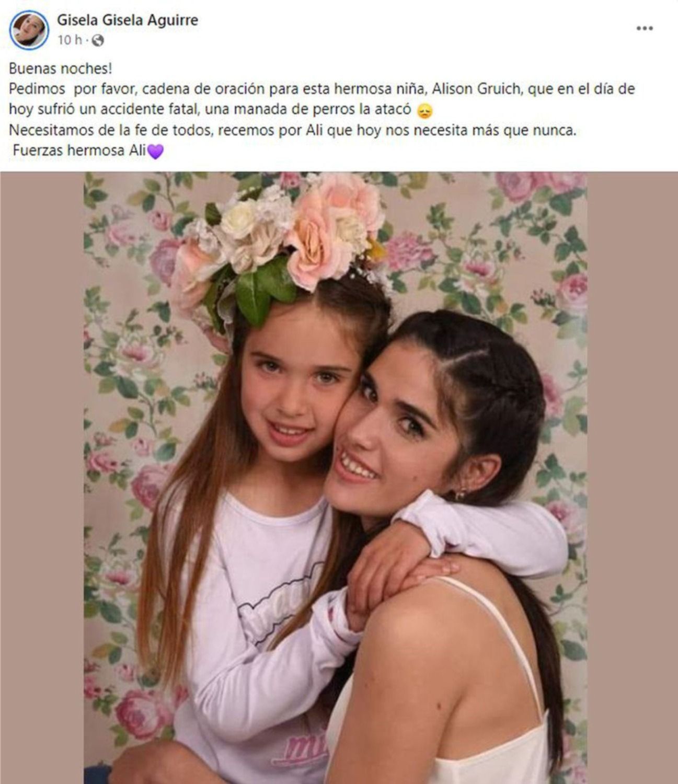Click the sad face emoji in post
The image size is (678, 784).
pos(424,111)
